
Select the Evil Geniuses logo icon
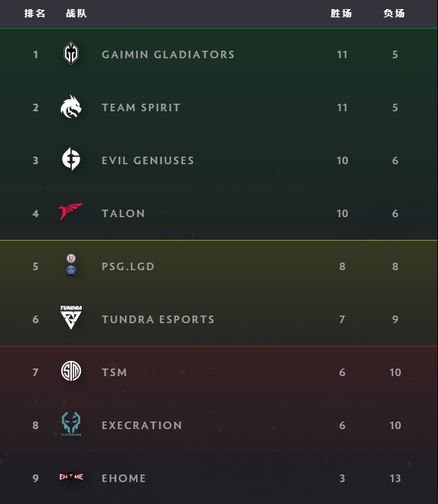[x=71, y=159]
